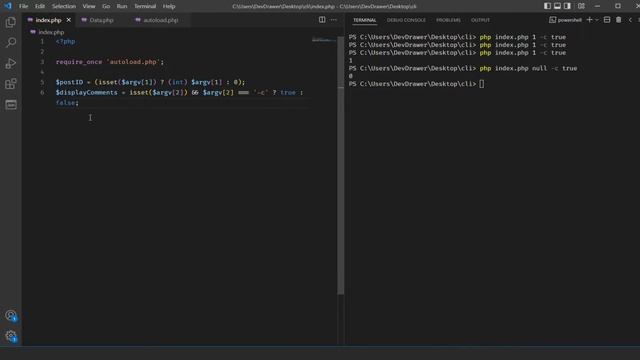
Task: Click the 'autoload.php' string in code
Action: pyautogui.click(x=133, y=62)
